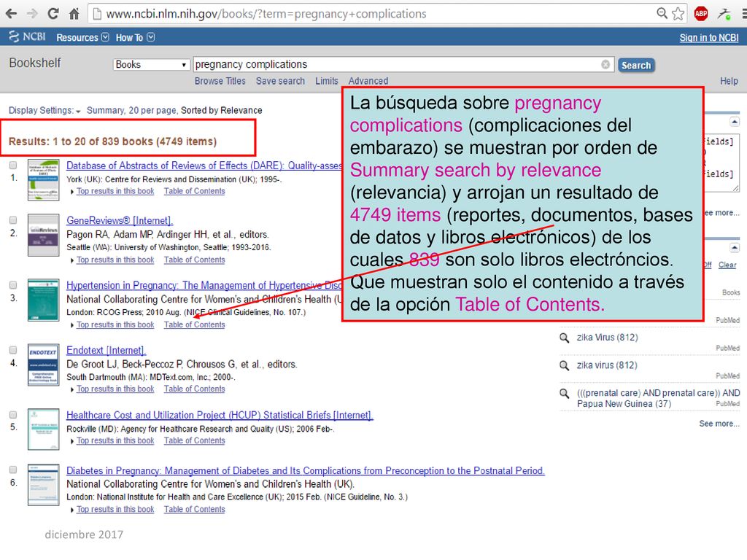
Task: Expand Display Settings dropdown
Action: (x=44, y=111)
